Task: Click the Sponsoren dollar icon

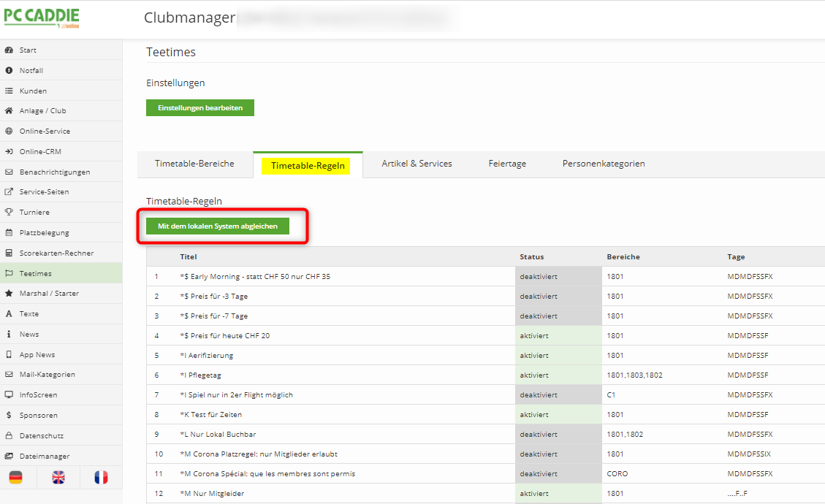Action: click(x=9, y=415)
